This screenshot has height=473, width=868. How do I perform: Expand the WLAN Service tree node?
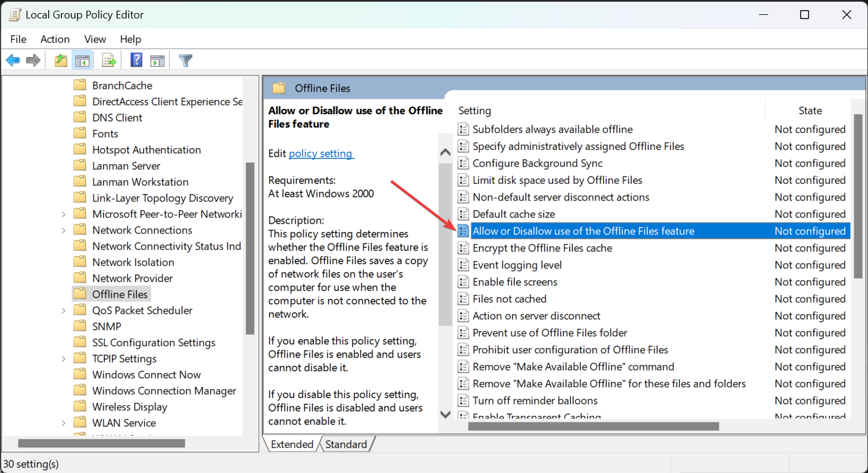point(64,422)
